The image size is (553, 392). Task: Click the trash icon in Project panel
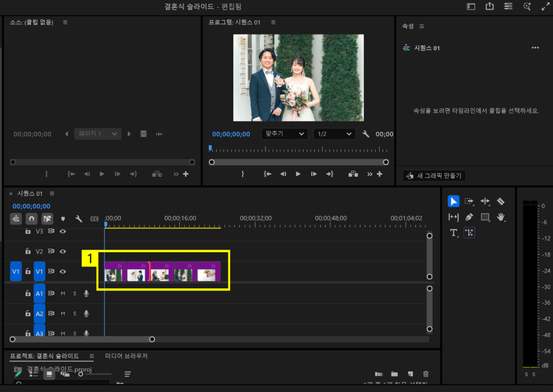[425, 374]
